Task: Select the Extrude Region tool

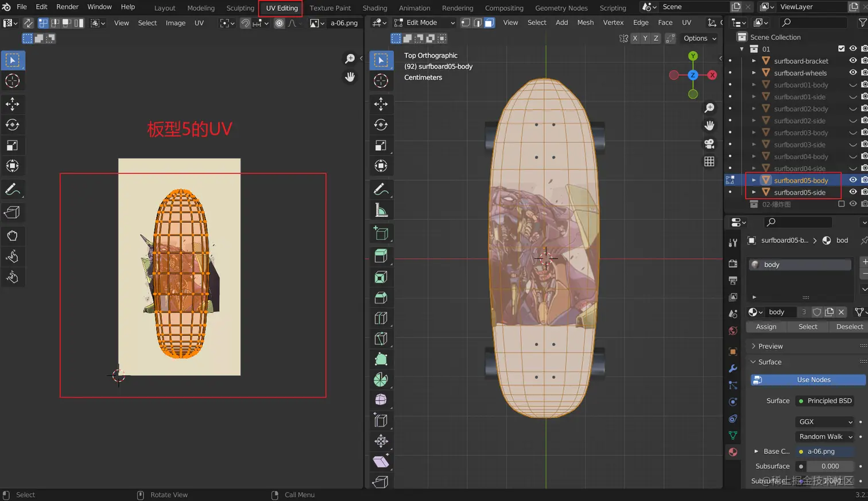Action: (381, 255)
